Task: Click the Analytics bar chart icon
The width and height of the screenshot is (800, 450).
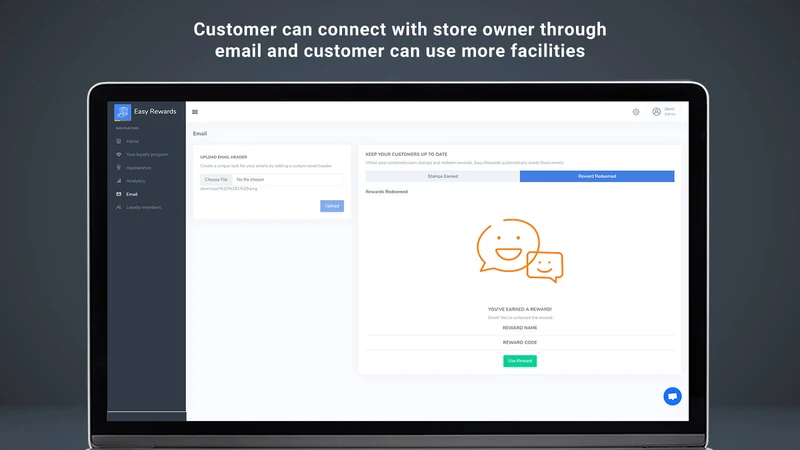Action: point(119,181)
